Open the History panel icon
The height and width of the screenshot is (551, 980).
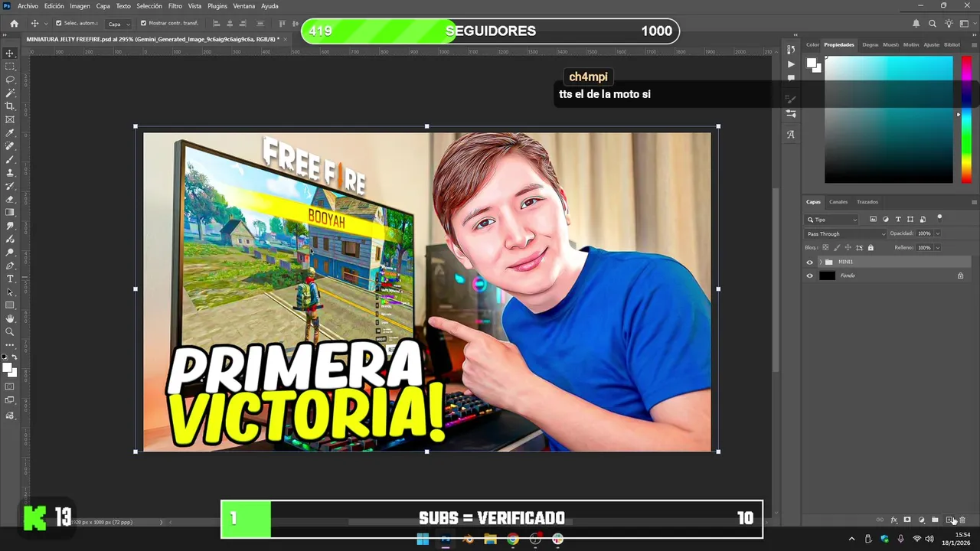(791, 50)
